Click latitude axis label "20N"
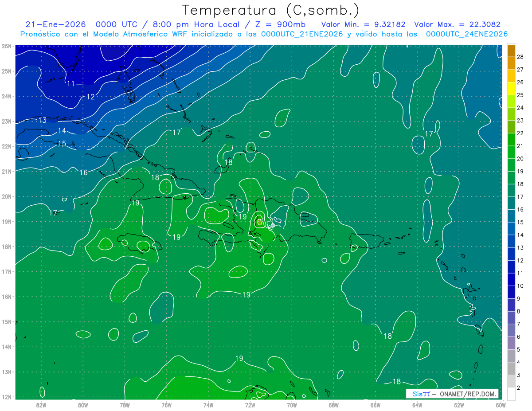Screen dimensions: 532x411 tap(7, 196)
